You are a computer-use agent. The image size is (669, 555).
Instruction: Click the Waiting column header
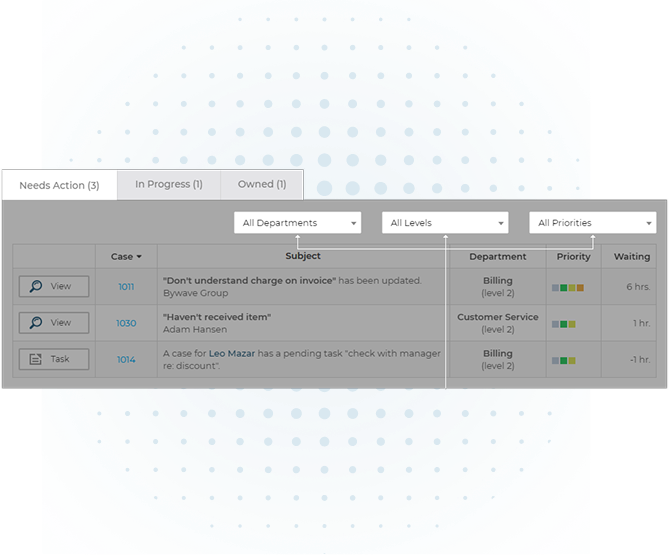point(631,257)
